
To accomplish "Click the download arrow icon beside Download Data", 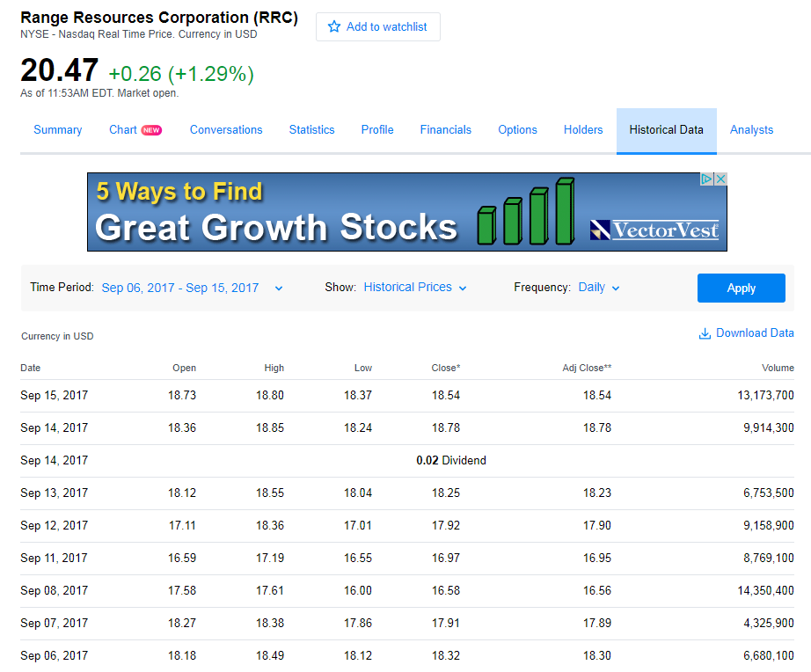I will click(x=705, y=333).
